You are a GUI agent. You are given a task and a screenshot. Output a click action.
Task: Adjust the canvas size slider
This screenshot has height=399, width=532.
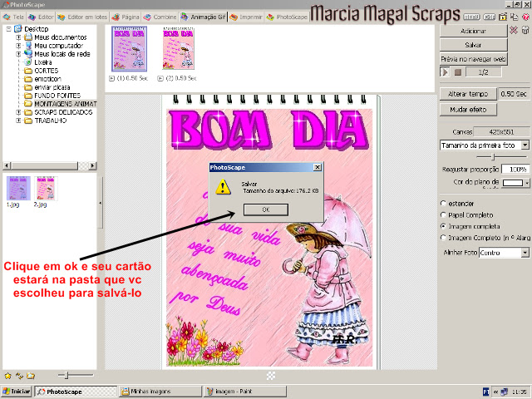click(494, 157)
